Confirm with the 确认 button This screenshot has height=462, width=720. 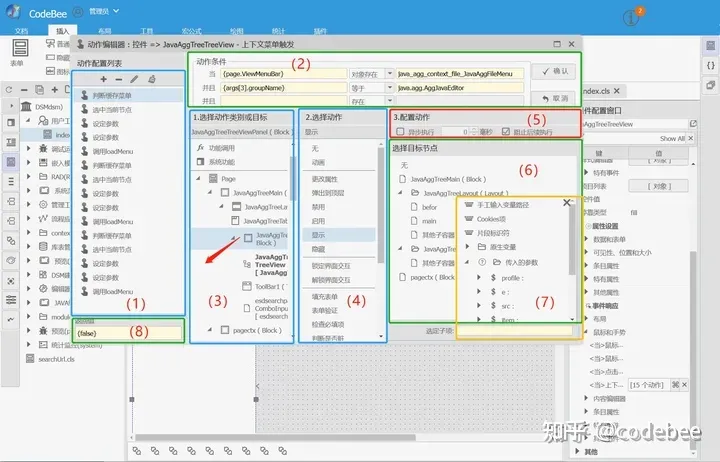pyautogui.click(x=553, y=71)
